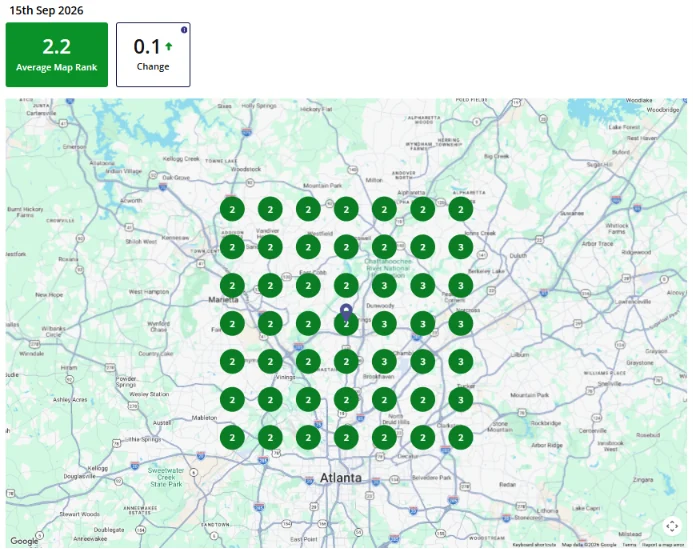Open the map Terms link
This screenshot has height=549, width=693.
tap(628, 545)
